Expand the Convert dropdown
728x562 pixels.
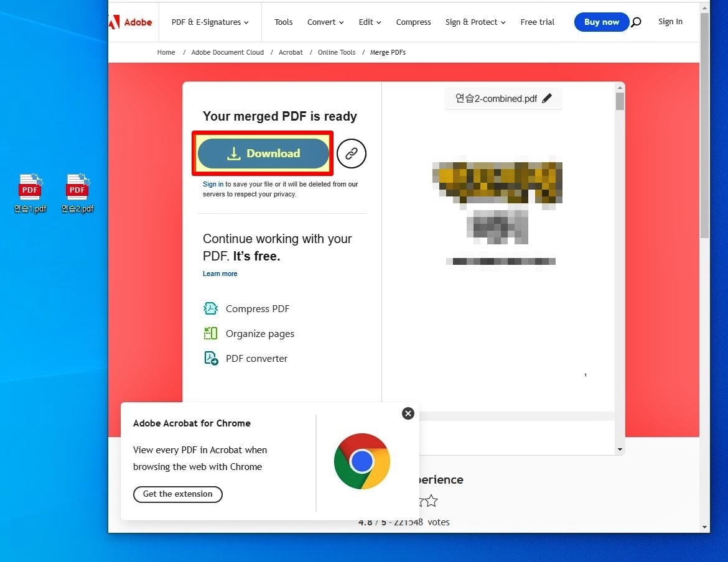pos(325,22)
